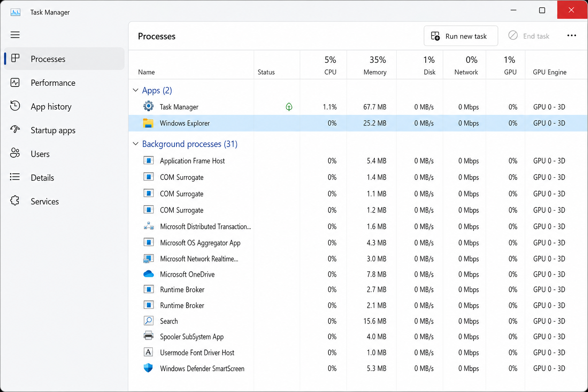
Task: Sort processes by CPU column
Action: [323, 65]
